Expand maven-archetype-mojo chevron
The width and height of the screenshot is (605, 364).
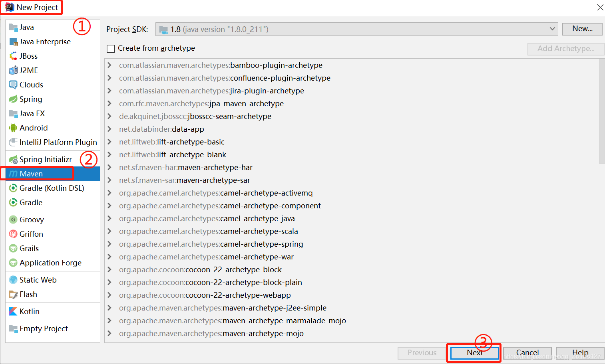109,333
